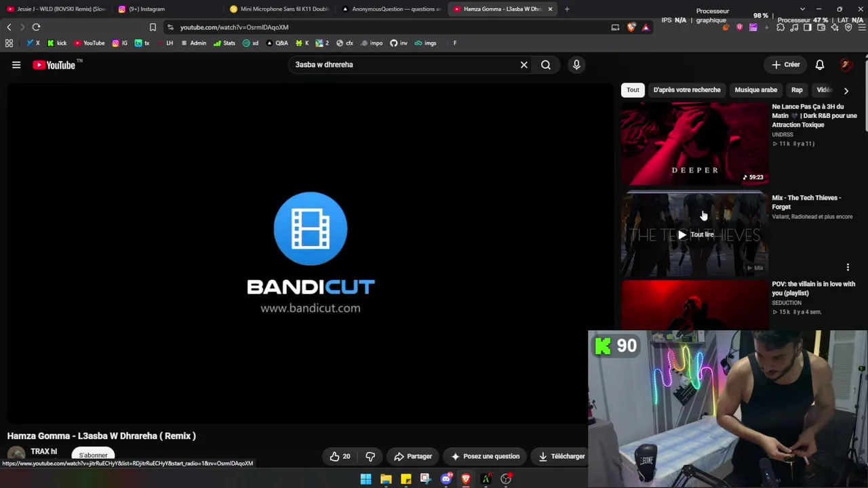
Task: Dislike the video with thumbs-down
Action: pyautogui.click(x=370, y=457)
